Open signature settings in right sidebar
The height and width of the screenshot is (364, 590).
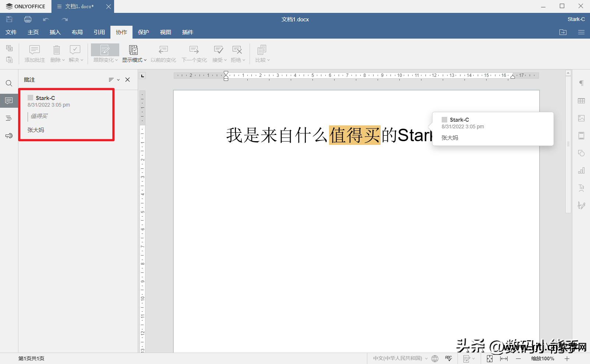coord(581,206)
